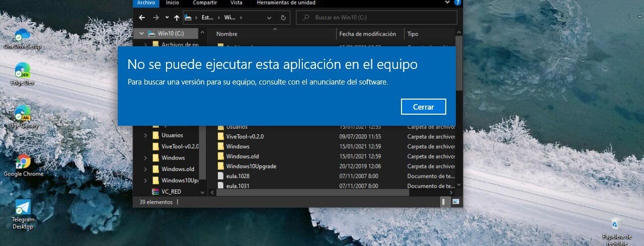Screen dimensions: 644x246
Task: Select the Google Chrome desktop icon
Action: coord(23,163)
